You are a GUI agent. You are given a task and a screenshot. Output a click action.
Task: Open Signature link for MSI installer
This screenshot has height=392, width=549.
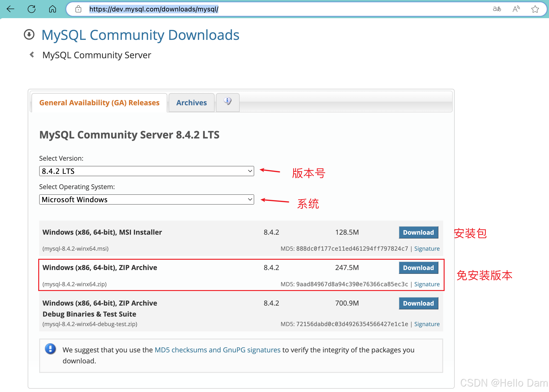coord(427,249)
